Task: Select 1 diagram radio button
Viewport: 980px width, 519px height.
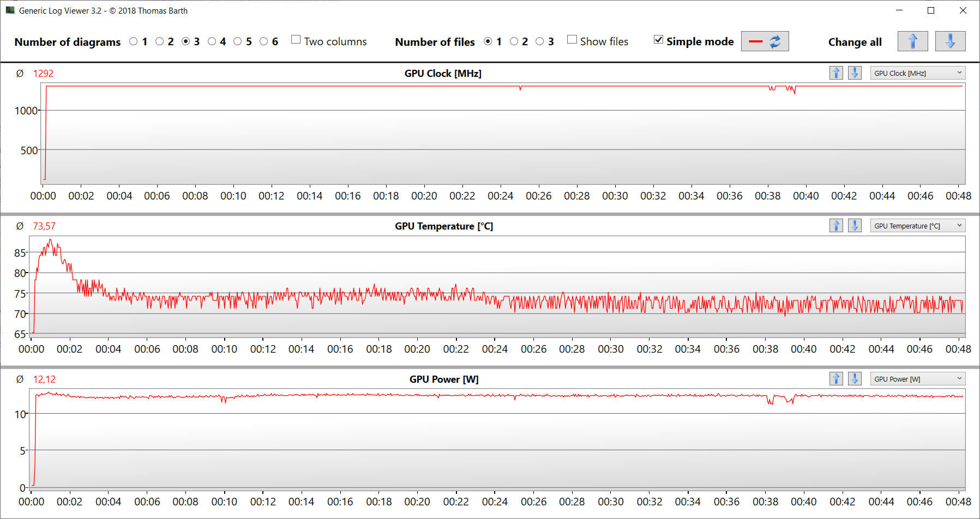Action: tap(134, 41)
